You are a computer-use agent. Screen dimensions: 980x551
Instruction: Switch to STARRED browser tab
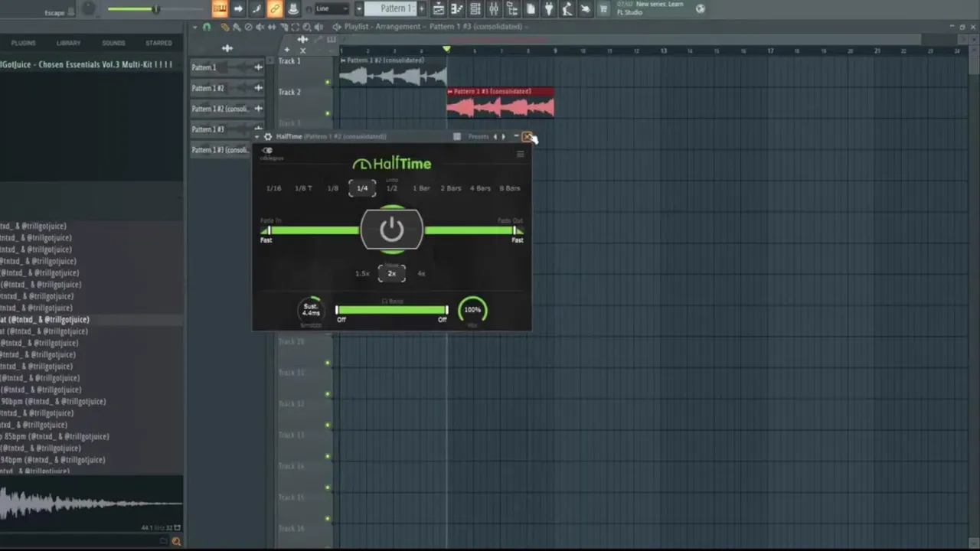pyautogui.click(x=158, y=43)
